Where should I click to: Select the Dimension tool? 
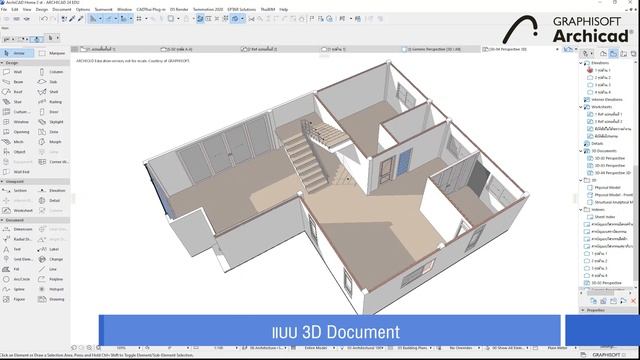coord(18,229)
